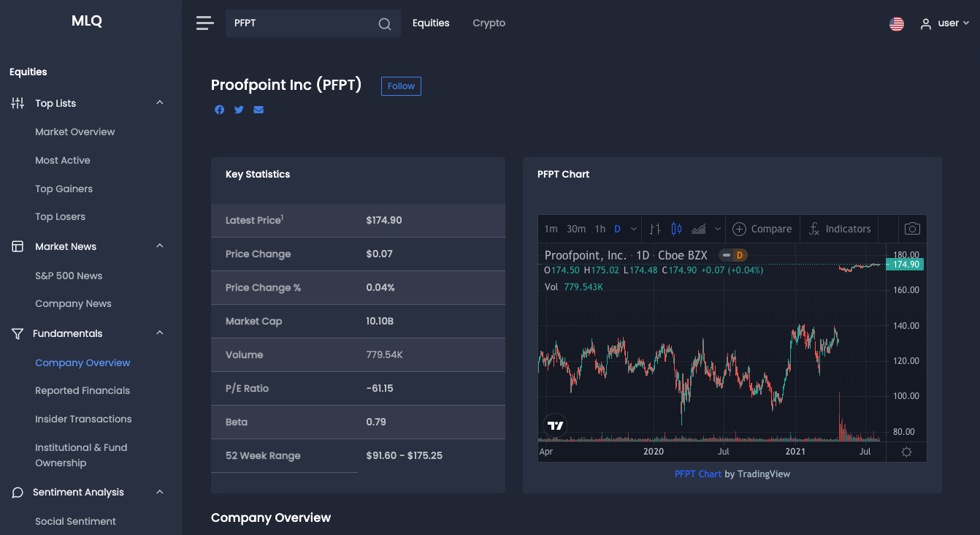Collapse the Sentiment Analysis section

coord(160,493)
